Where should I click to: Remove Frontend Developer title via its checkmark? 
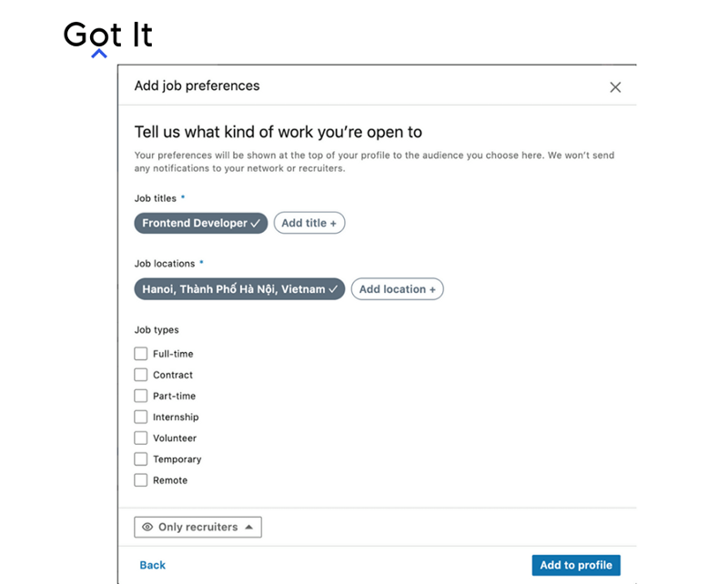256,223
